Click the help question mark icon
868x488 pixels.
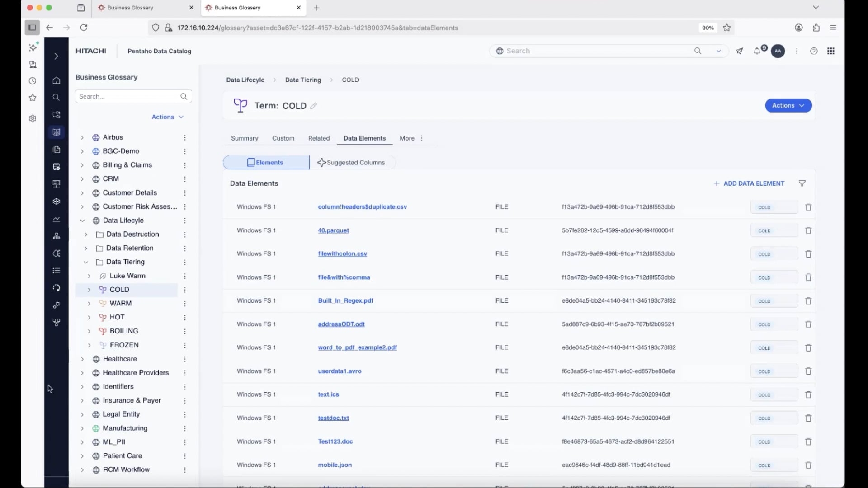(x=814, y=51)
